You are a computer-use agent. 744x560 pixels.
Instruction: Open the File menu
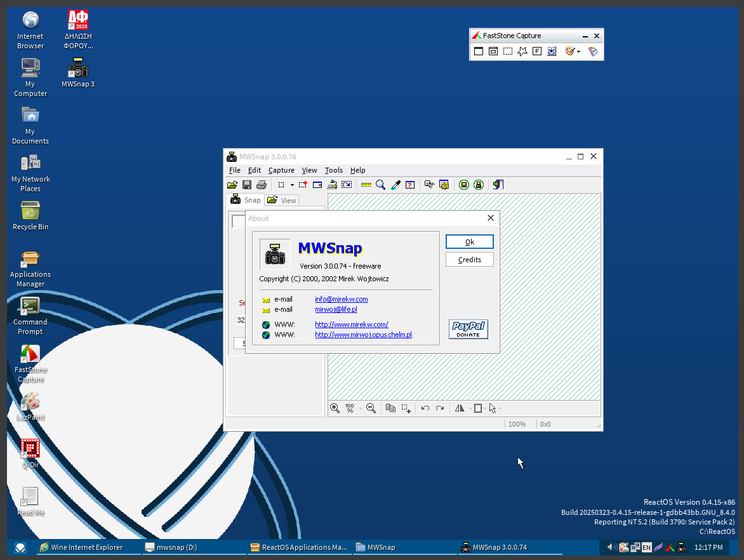tap(234, 170)
